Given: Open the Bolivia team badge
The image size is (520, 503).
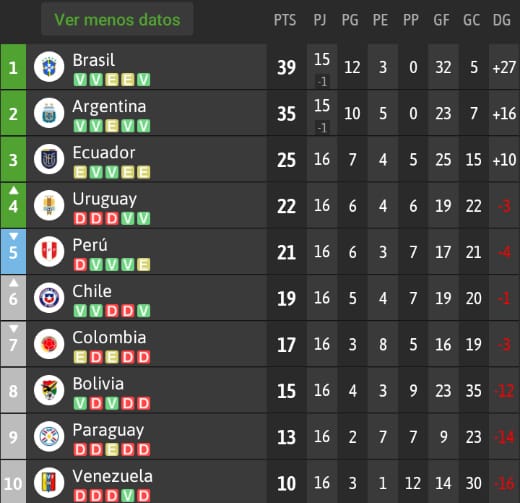Looking at the screenshot, I should (49, 390).
